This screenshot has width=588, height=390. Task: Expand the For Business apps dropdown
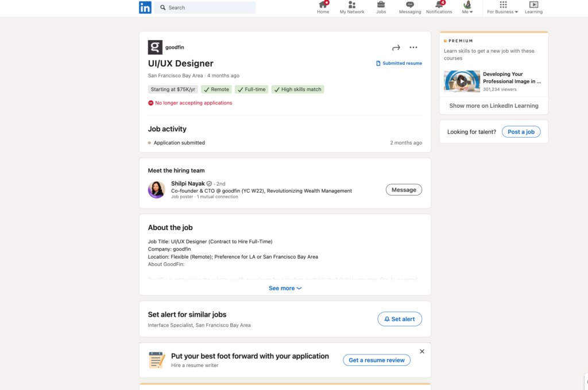[x=502, y=7]
